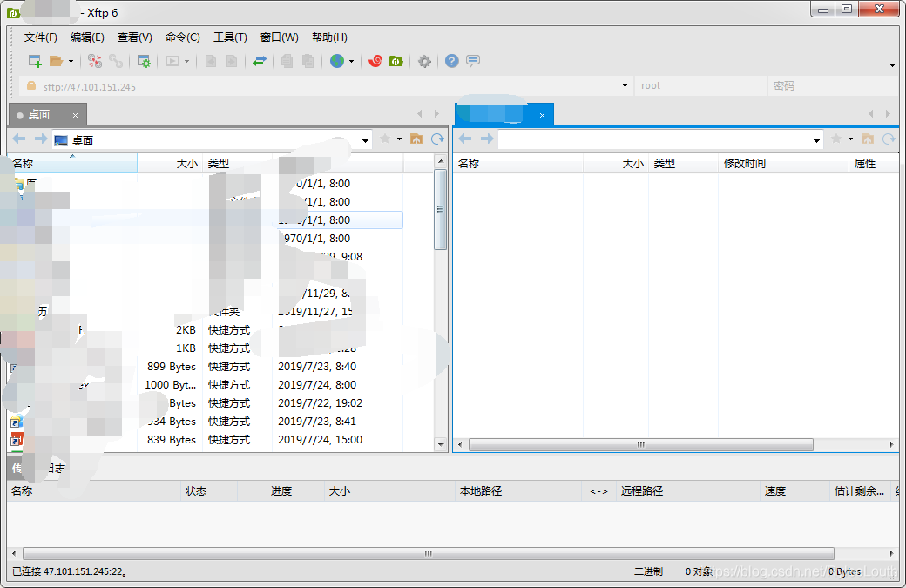Open the 文件(F) menu
This screenshot has height=588, width=906.
40,37
